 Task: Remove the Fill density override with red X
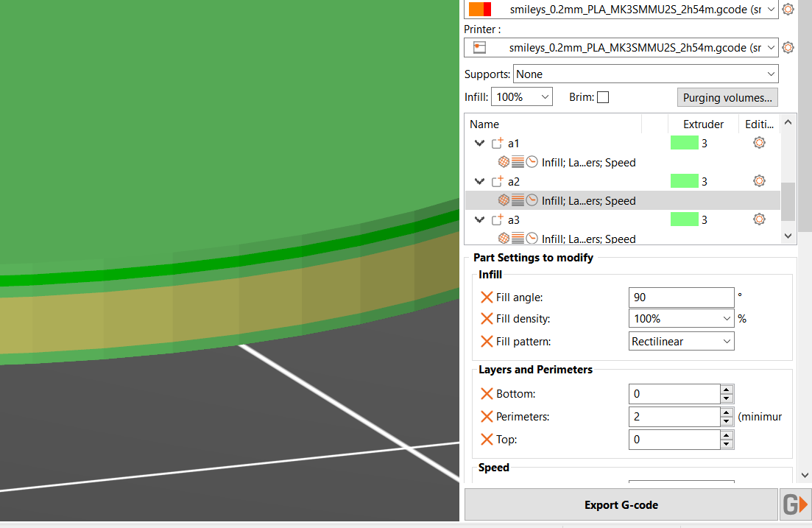487,319
